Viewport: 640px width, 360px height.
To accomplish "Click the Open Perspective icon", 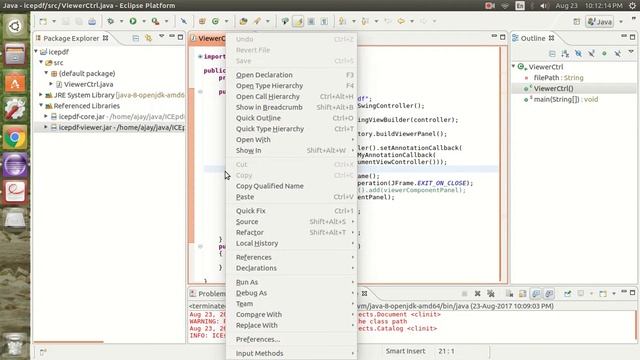I will tap(576, 22).
